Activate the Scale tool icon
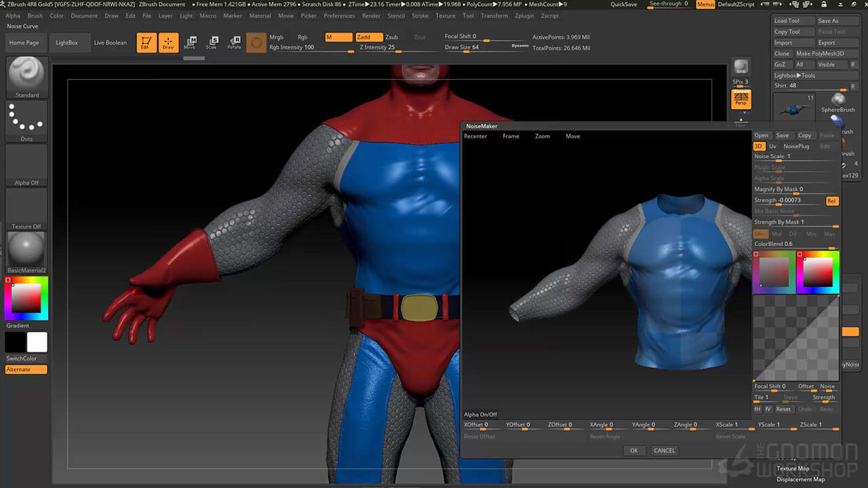The height and width of the screenshot is (488, 868). pos(212,43)
